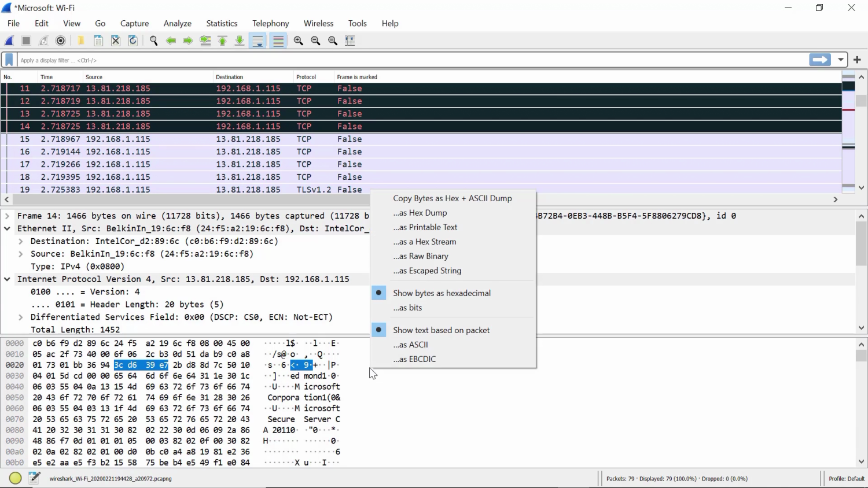Image resolution: width=868 pixels, height=488 pixels.
Task: Sort packets by Protocol column header
Action: tap(314, 77)
